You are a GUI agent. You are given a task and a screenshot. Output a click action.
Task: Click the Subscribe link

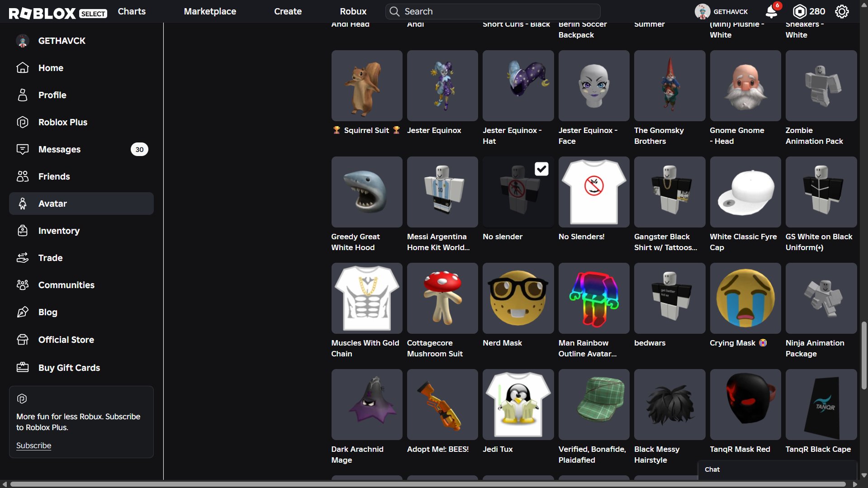(x=33, y=445)
